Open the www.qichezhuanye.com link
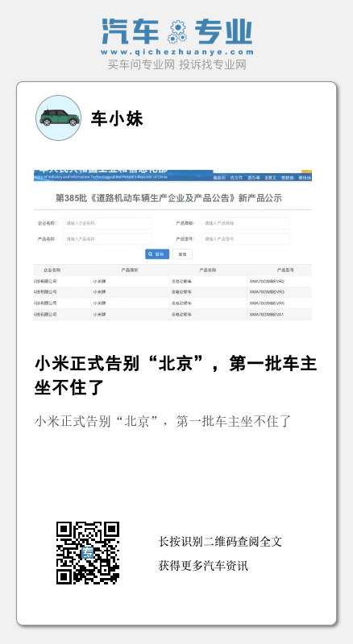Image resolution: width=353 pixels, height=644 pixels. pos(177,52)
